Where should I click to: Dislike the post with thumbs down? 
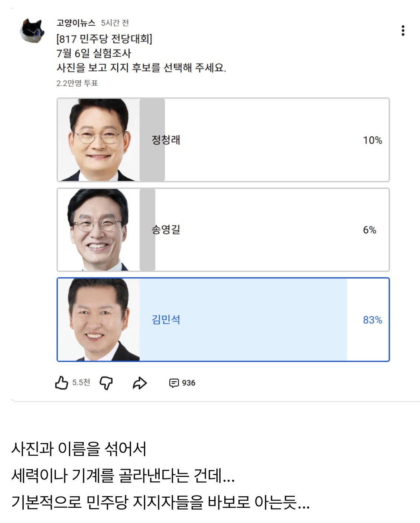coord(106,382)
